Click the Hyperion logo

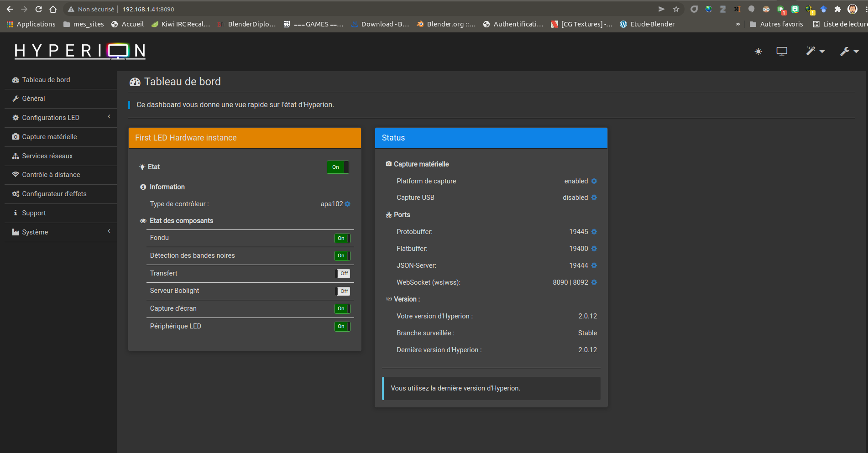(80, 51)
